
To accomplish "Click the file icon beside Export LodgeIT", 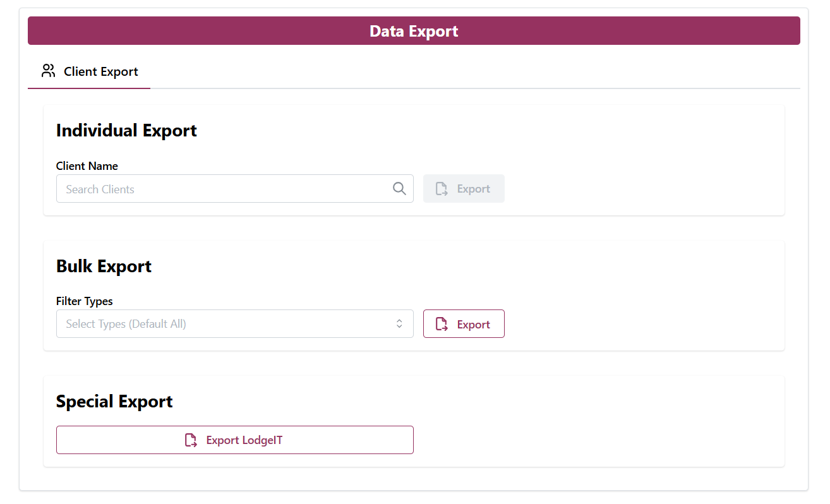I will click(x=191, y=440).
